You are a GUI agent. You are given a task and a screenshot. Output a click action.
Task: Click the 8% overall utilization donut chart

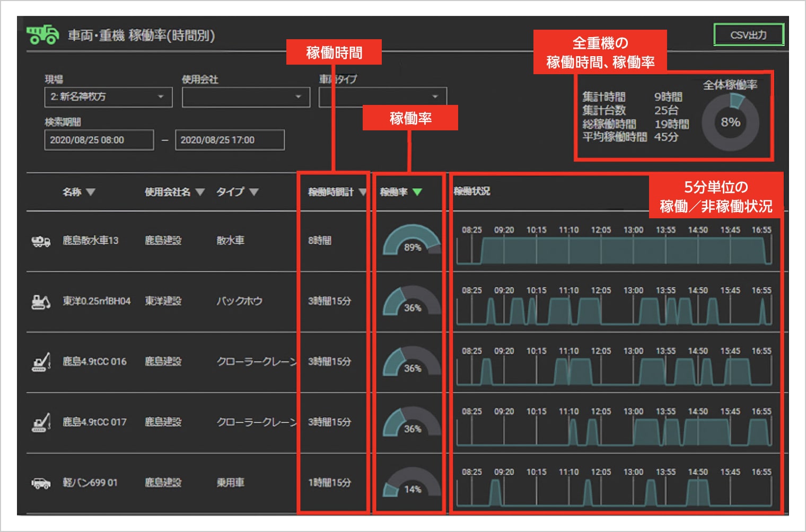[x=730, y=122]
